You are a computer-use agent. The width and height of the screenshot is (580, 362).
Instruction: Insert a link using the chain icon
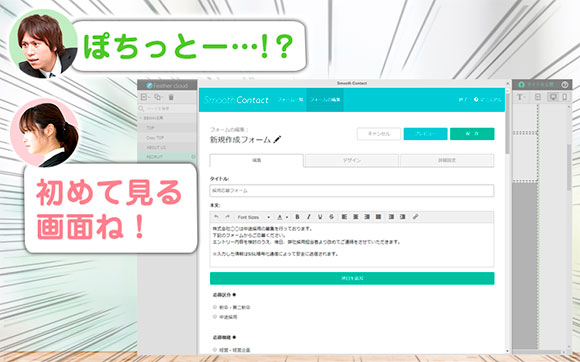415,217
